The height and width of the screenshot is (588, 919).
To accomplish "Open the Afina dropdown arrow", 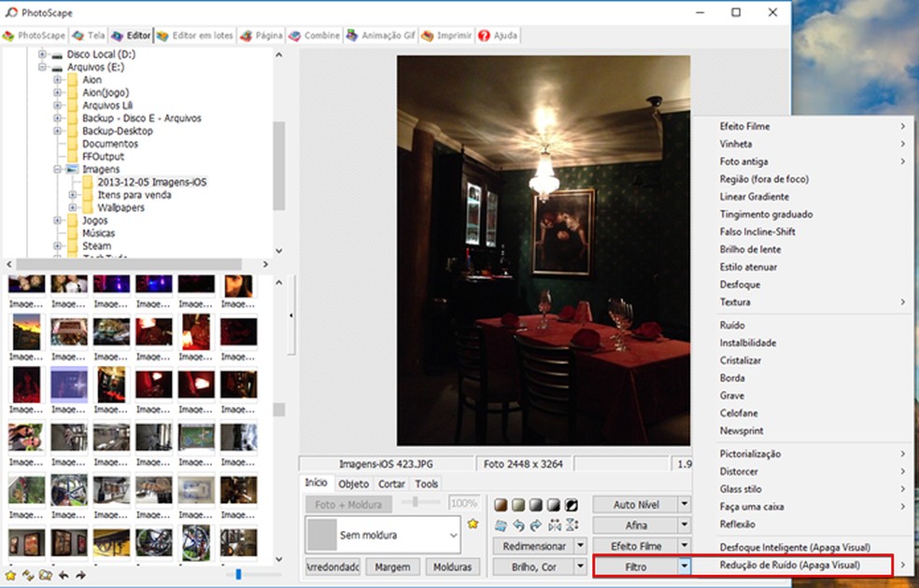I will click(684, 525).
